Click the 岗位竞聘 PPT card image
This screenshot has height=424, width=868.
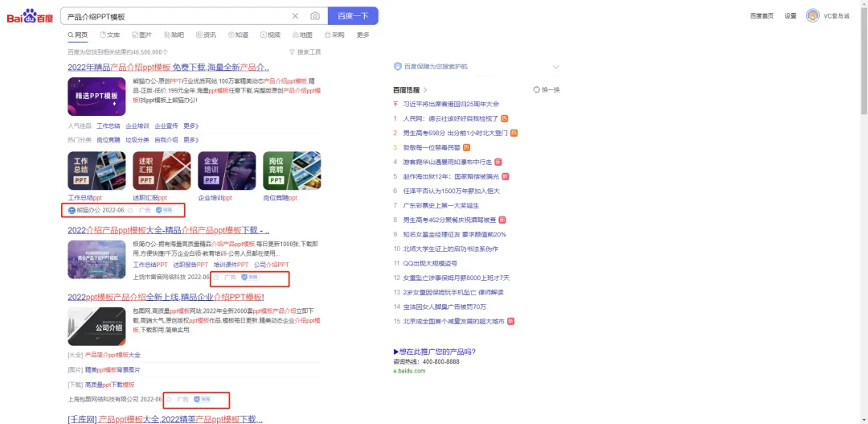292,171
